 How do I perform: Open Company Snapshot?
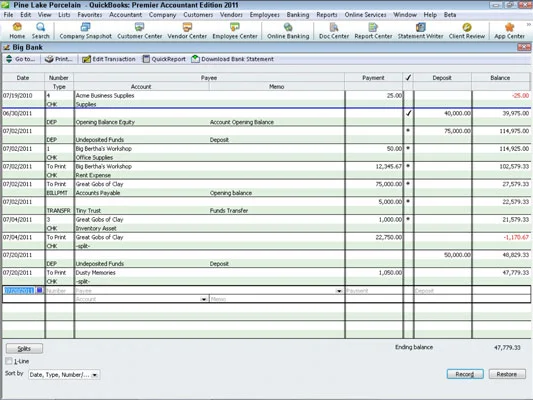[85, 31]
